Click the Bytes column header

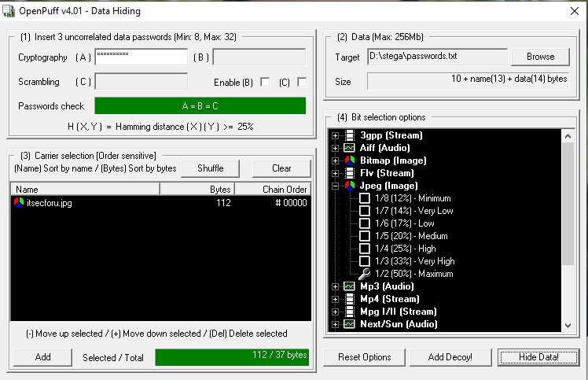(197, 190)
